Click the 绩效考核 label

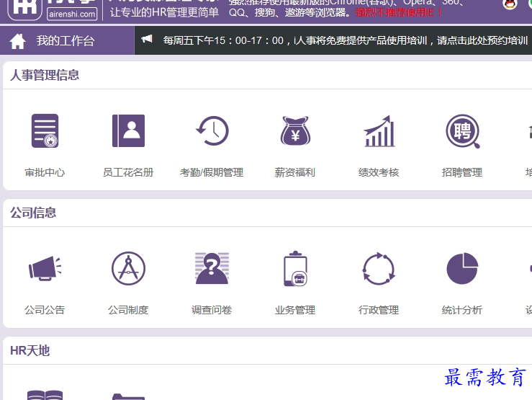coord(379,172)
